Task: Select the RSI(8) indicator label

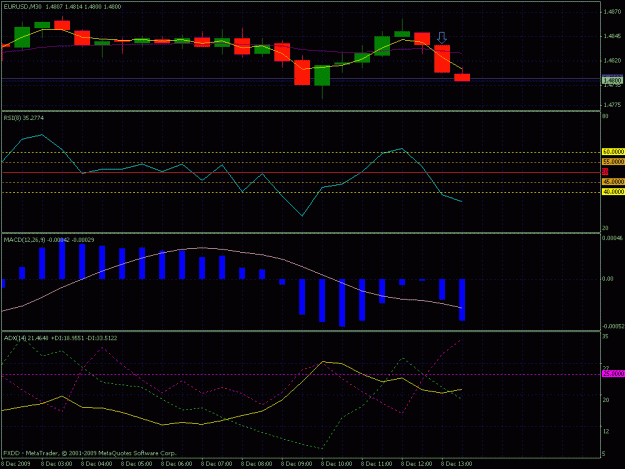Action: pyautogui.click(x=24, y=118)
